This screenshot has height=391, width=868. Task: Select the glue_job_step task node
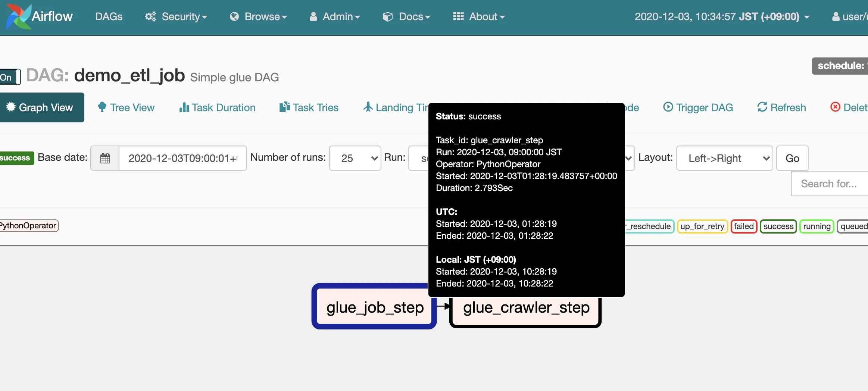tap(374, 307)
